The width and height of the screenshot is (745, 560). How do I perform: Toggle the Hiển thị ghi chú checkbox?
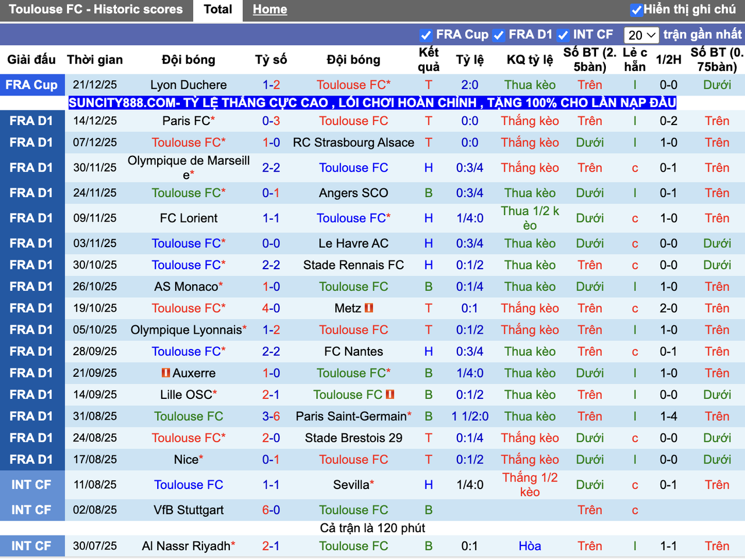coord(636,10)
